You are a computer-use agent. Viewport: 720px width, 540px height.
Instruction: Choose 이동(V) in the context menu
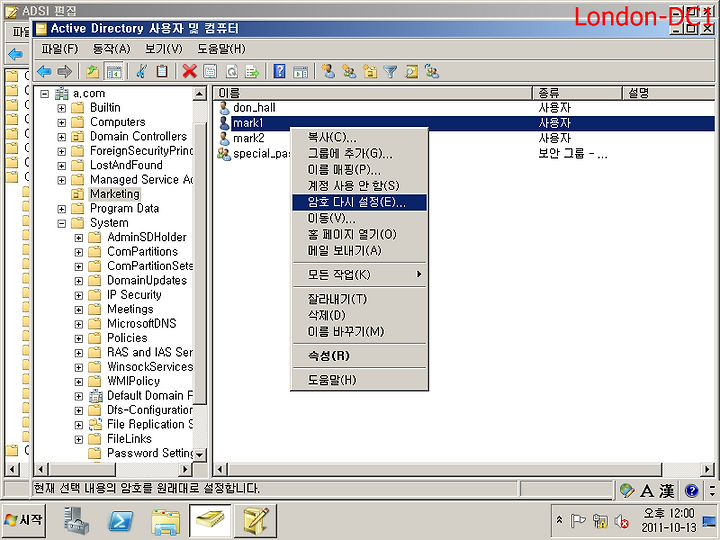360,218
